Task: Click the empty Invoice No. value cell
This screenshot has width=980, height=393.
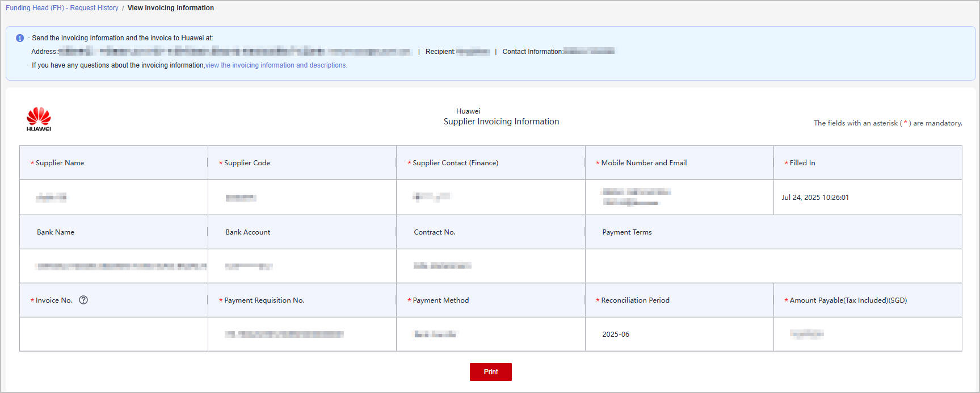Action: tap(113, 334)
